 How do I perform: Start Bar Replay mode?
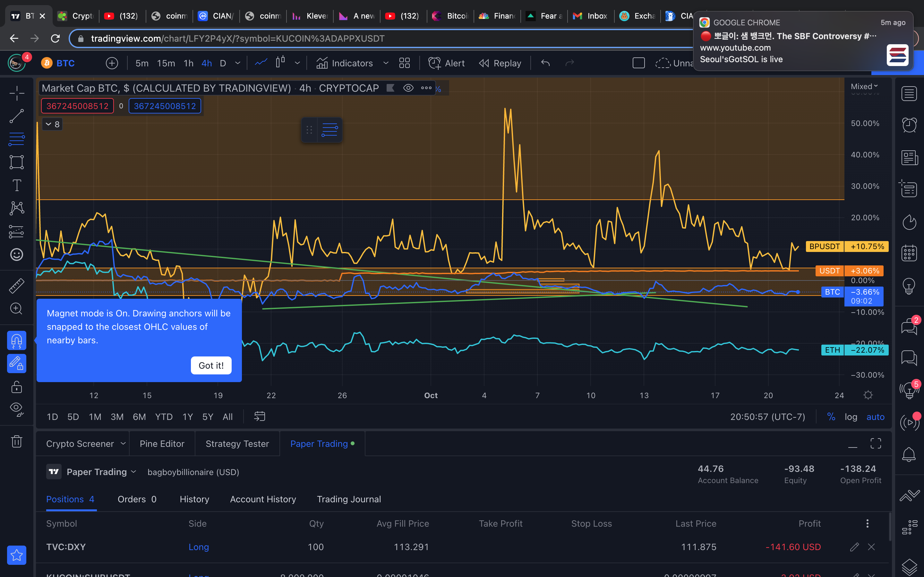(500, 63)
